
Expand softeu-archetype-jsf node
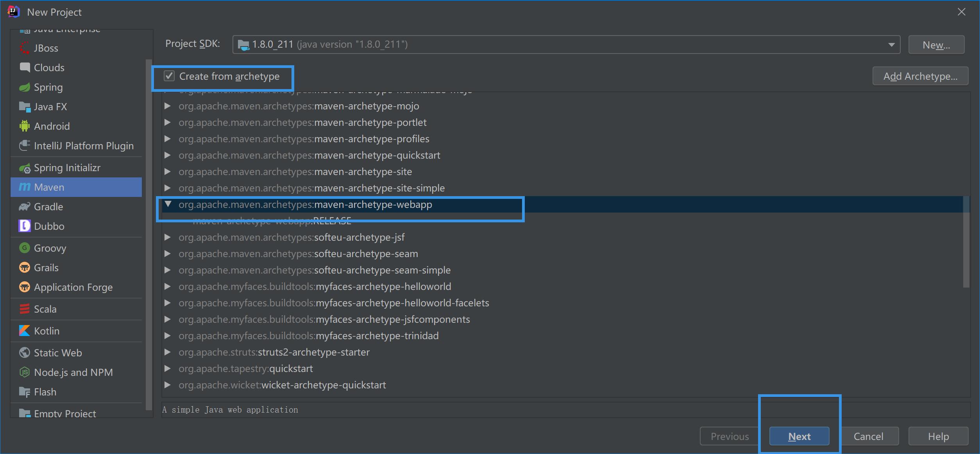(168, 237)
